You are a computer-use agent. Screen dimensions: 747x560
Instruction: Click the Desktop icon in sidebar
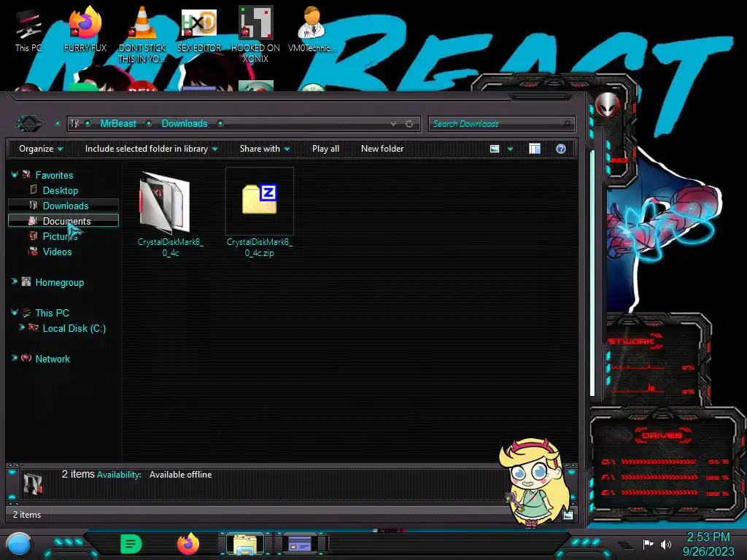33,190
